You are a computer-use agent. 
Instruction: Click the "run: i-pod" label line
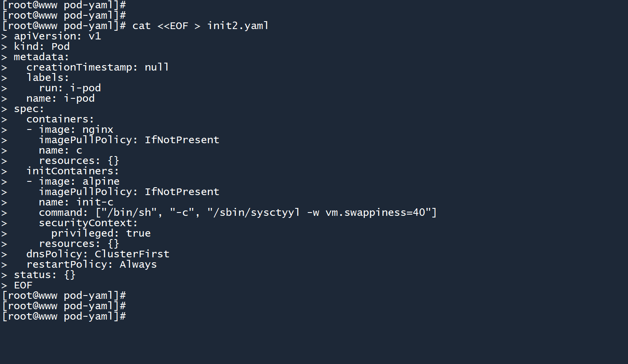pyautogui.click(x=70, y=88)
